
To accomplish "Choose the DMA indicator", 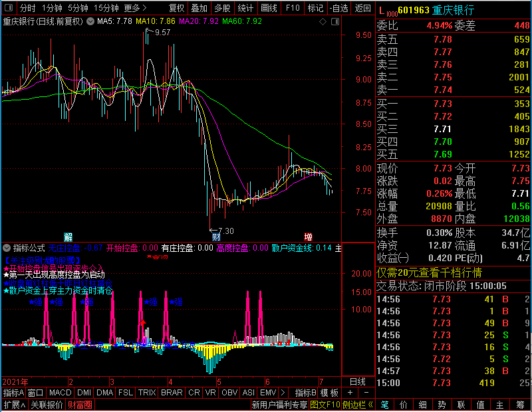I will tap(105, 393).
